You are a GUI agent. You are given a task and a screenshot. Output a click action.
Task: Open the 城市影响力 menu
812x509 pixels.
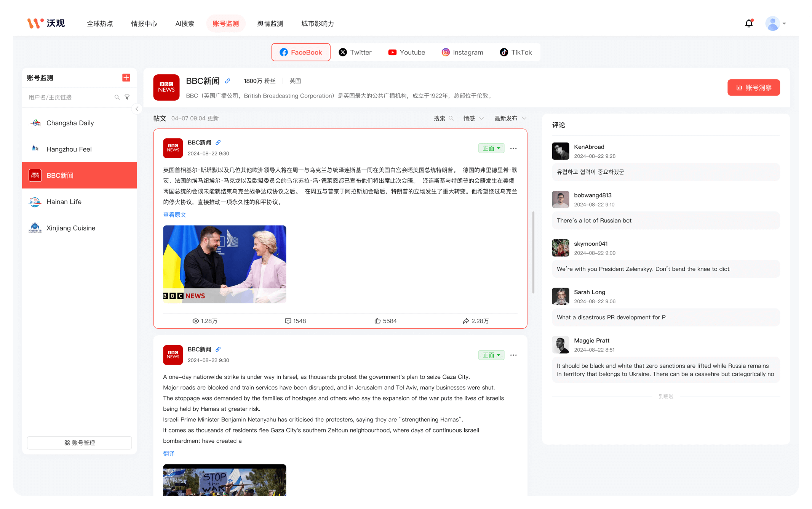(318, 24)
